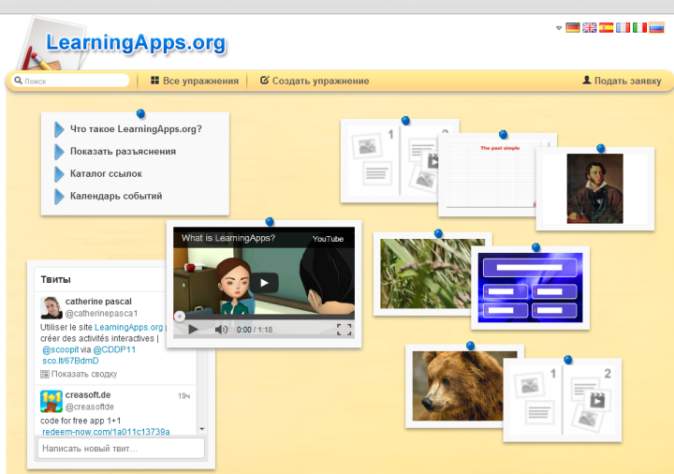674x474 pixels.
Task: Open the blue quiz show card
Action: click(x=530, y=287)
